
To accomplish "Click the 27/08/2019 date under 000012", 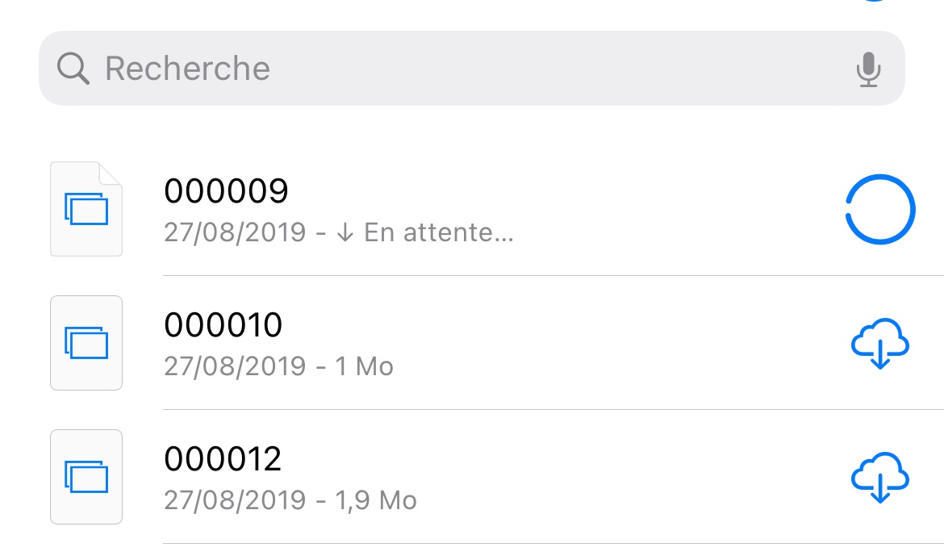I will tap(235, 501).
